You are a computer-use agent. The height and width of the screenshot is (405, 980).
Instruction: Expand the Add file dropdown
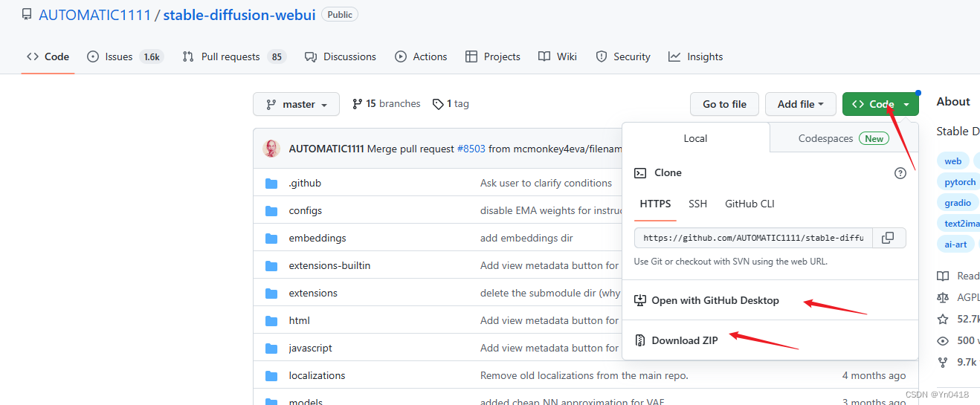[x=800, y=104]
